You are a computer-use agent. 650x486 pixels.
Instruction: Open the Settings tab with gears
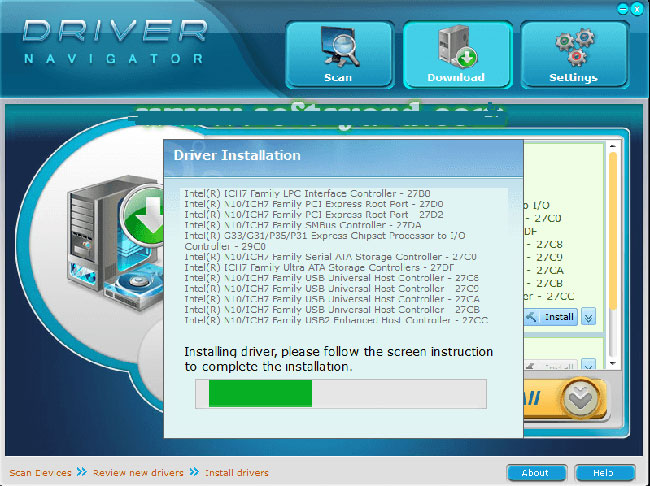coord(575,55)
